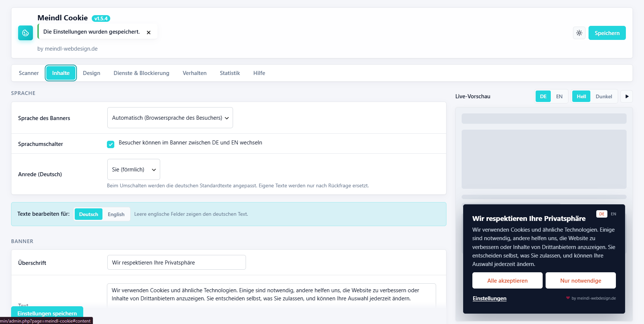
Task: Switch banner preview to EN badge
Action: [614, 214]
